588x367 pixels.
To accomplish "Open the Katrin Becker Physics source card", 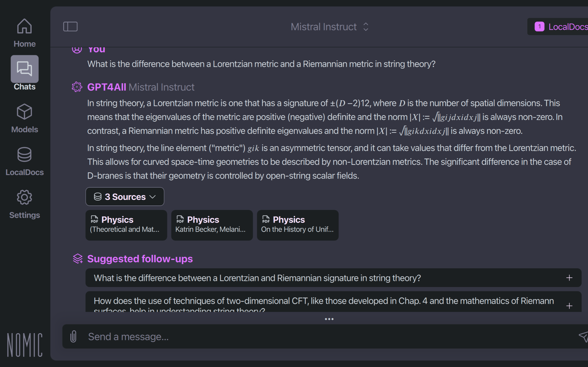I will [x=212, y=225].
